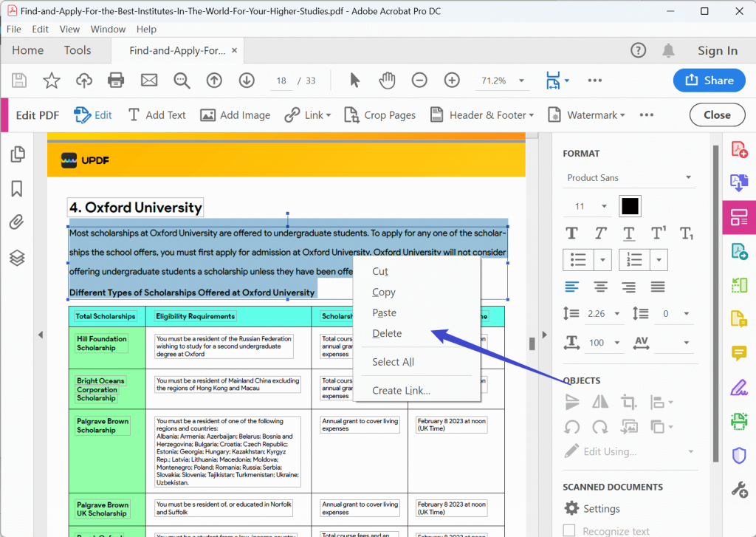The width and height of the screenshot is (756, 537).
Task: Select the center text alignment icon
Action: (600, 287)
